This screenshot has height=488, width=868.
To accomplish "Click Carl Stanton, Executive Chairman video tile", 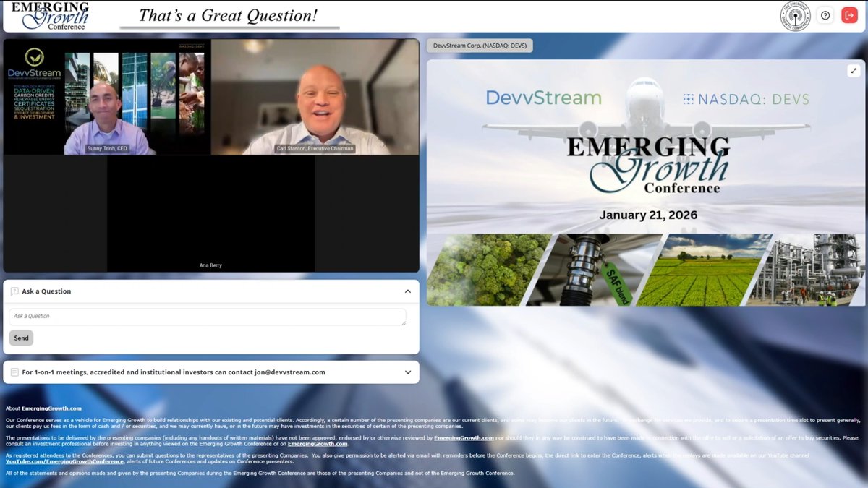I will pos(315,97).
